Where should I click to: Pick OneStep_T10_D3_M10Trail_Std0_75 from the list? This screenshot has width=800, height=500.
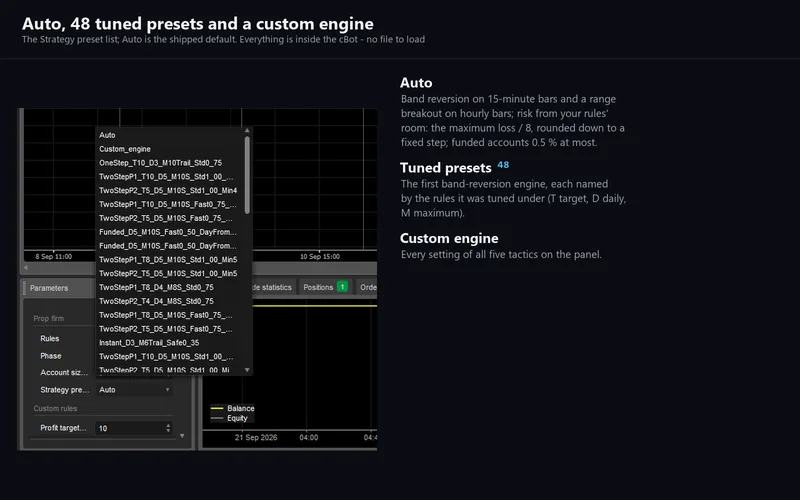170,163
